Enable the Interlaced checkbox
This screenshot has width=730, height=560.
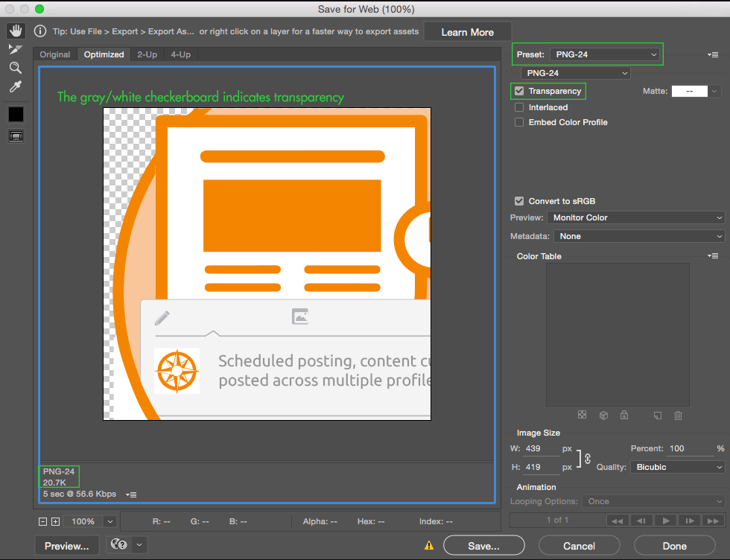pos(519,107)
